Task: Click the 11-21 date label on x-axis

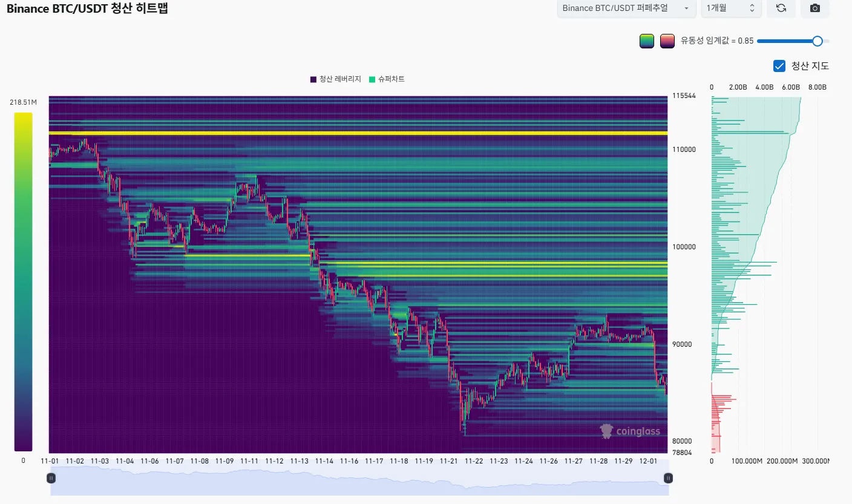Action: pos(448,461)
